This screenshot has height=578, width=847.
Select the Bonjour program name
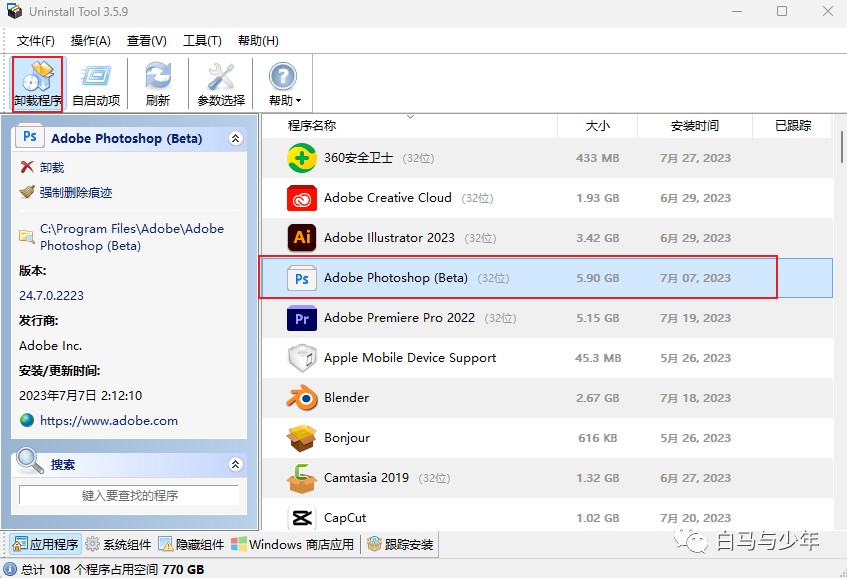pyautogui.click(x=347, y=438)
